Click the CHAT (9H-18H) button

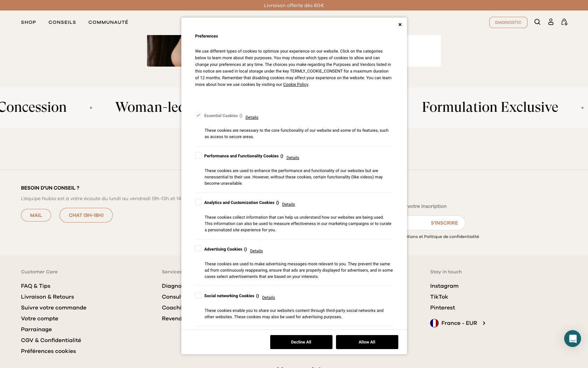(x=86, y=215)
